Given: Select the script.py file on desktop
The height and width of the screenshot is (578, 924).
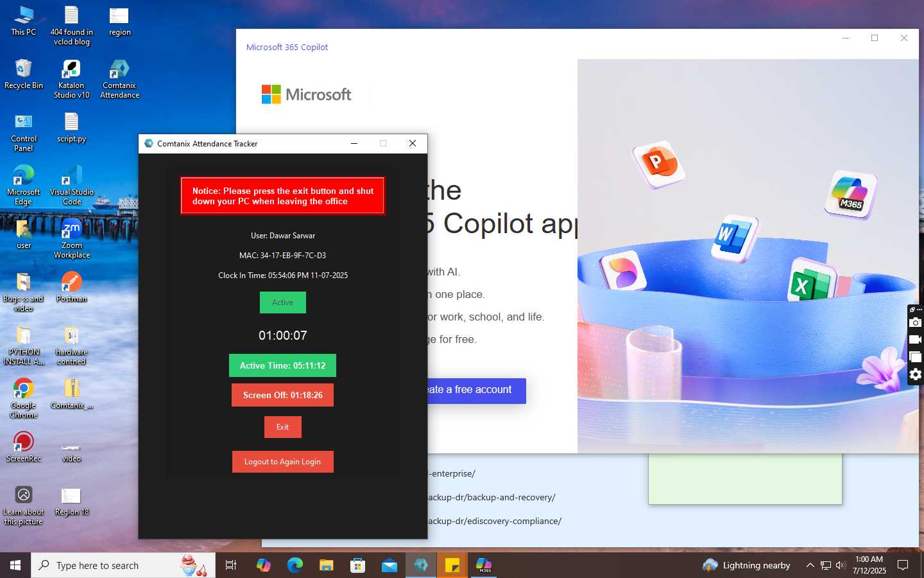Looking at the screenshot, I should click(x=71, y=127).
